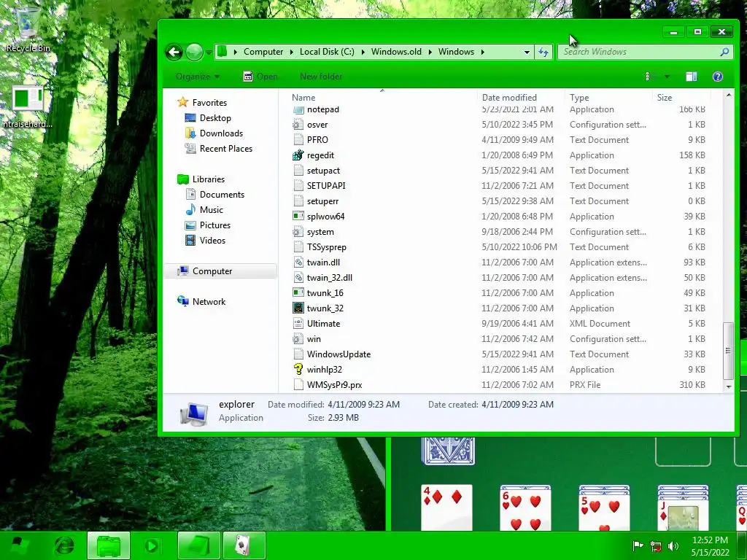Image resolution: width=747 pixels, height=560 pixels.
Task: Select Computer in the address breadcrumb
Action: (x=263, y=52)
